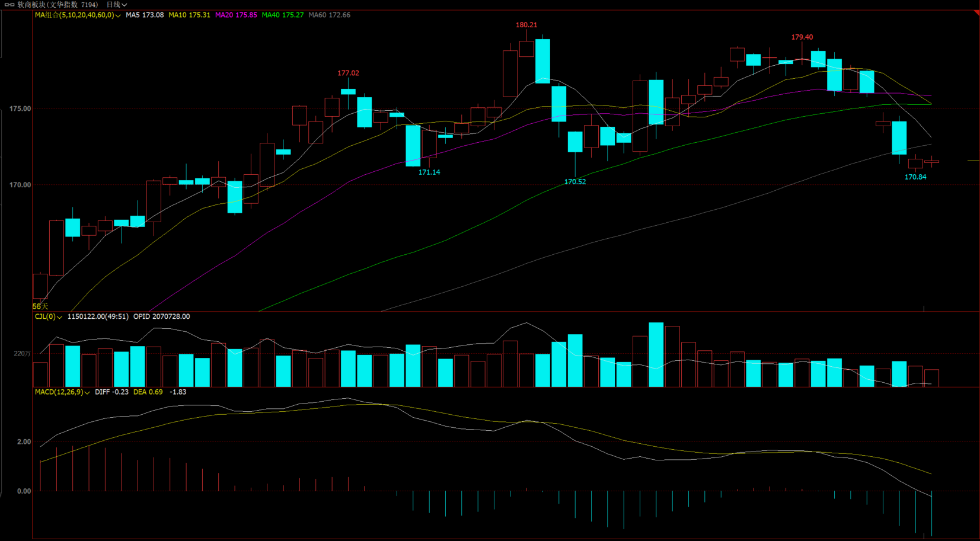The width and height of the screenshot is (980, 541).
Task: Click the 170.84 low price label
Action: 915,177
